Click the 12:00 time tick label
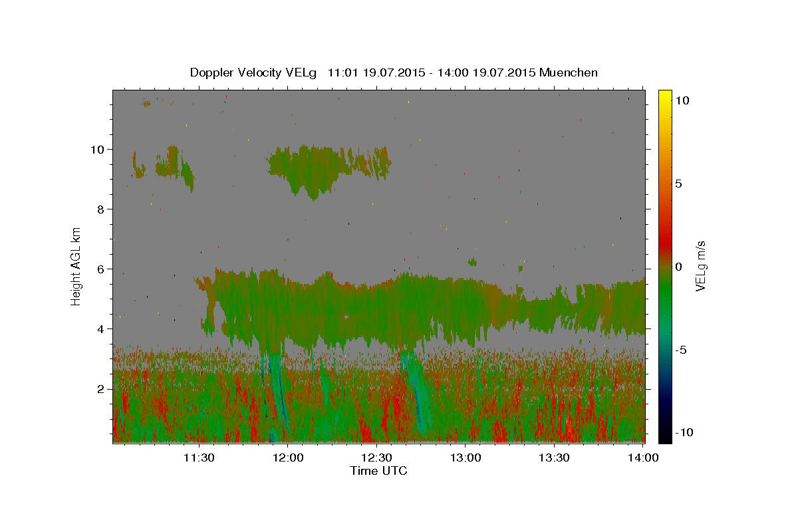 [x=288, y=458]
